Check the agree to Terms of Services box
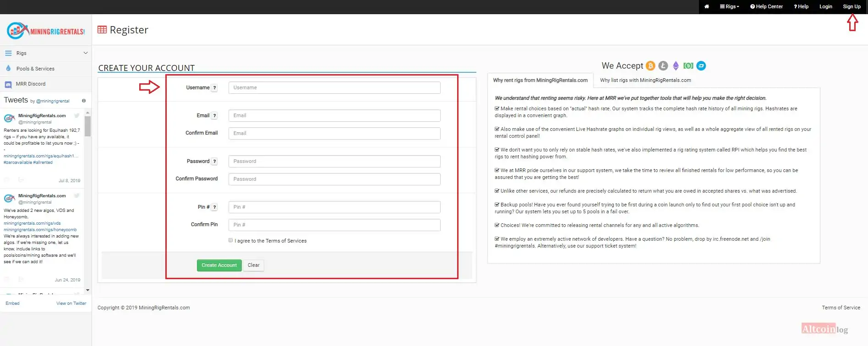The image size is (868, 346). point(230,240)
